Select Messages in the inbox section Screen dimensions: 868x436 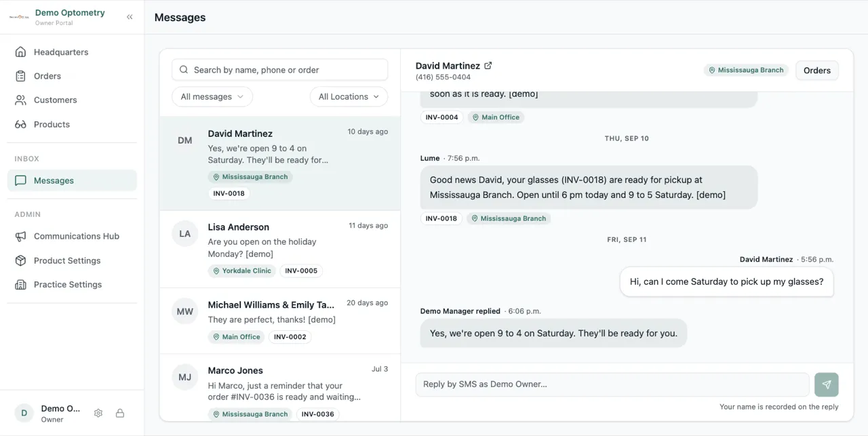(x=72, y=180)
